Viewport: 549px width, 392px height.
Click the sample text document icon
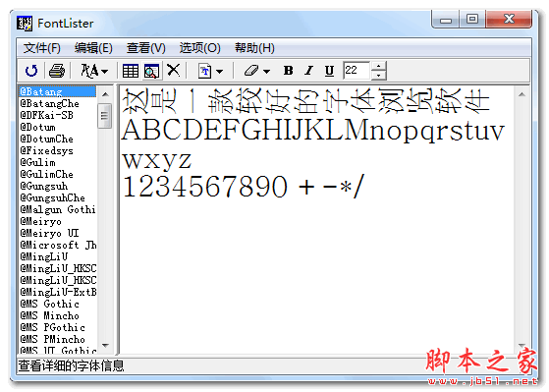tap(205, 71)
